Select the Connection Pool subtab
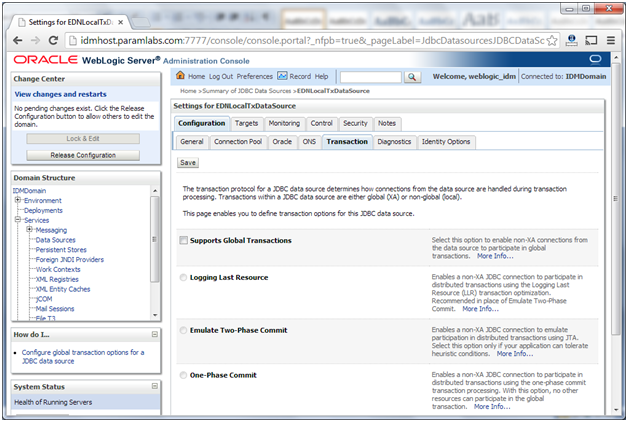 click(238, 142)
